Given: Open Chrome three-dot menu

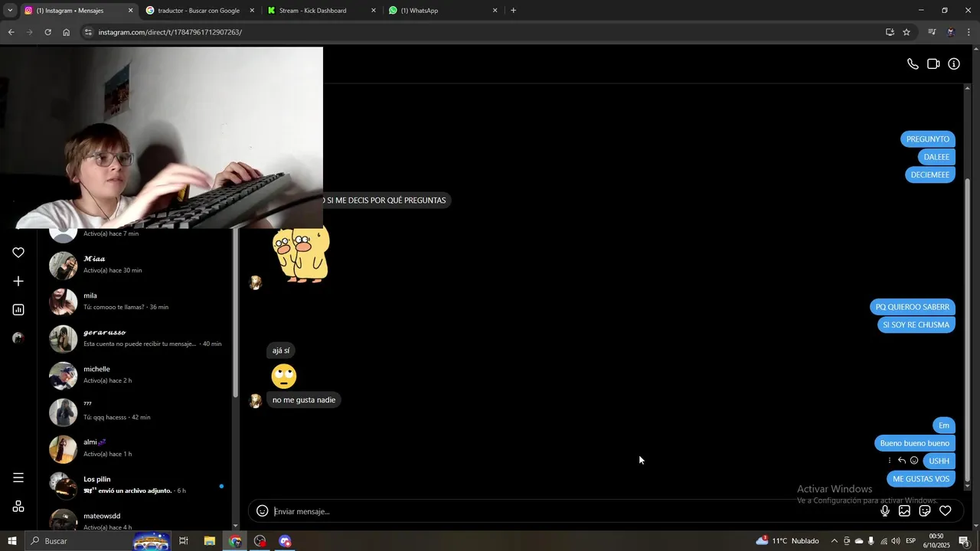Looking at the screenshot, I should tap(969, 32).
